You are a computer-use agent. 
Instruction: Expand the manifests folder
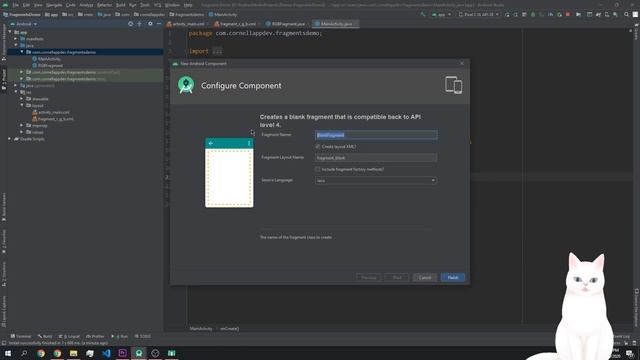pyautogui.click(x=16, y=39)
